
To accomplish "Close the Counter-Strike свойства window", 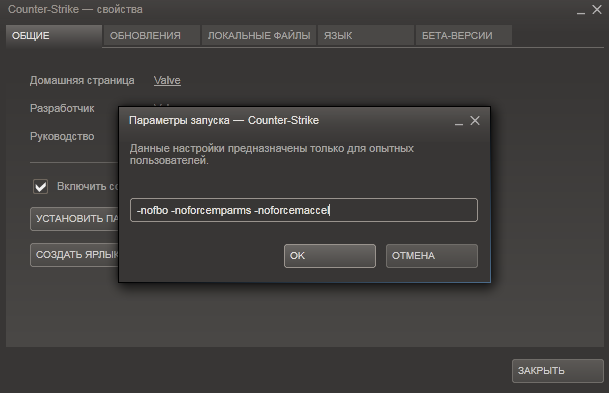I will pyautogui.click(x=597, y=9).
